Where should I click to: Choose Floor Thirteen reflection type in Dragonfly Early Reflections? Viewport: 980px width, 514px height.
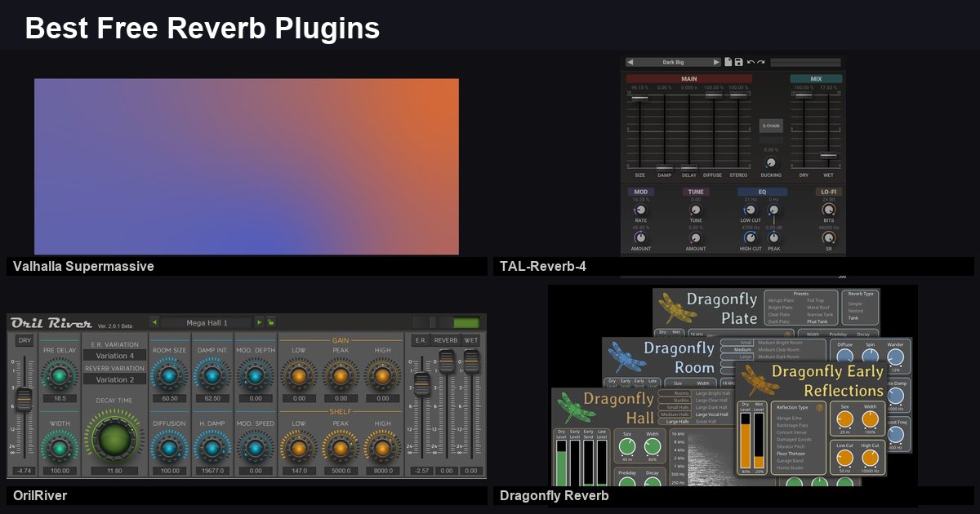pos(791,454)
